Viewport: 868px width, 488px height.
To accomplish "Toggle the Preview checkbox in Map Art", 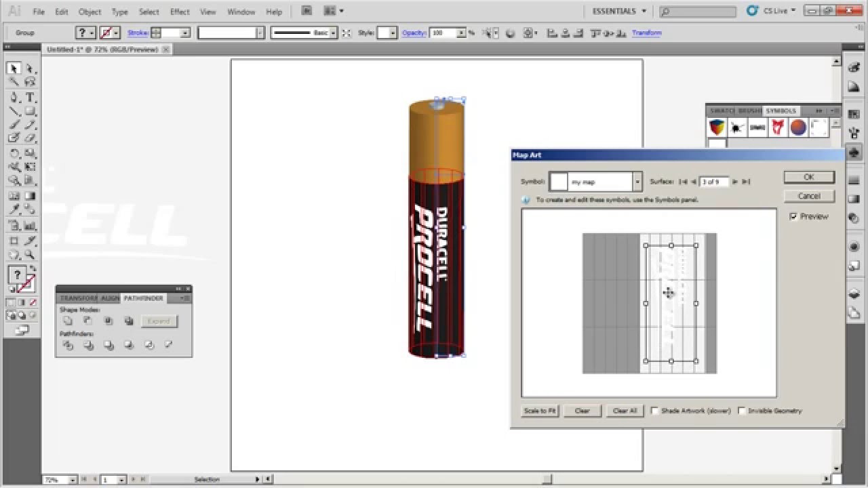I will 793,217.
